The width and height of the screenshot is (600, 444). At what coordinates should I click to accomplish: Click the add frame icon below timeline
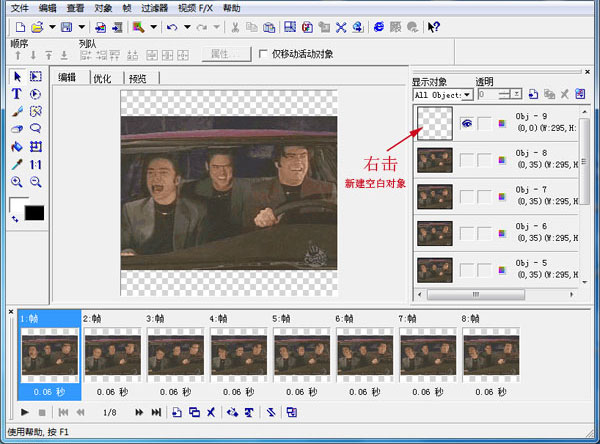pos(176,412)
